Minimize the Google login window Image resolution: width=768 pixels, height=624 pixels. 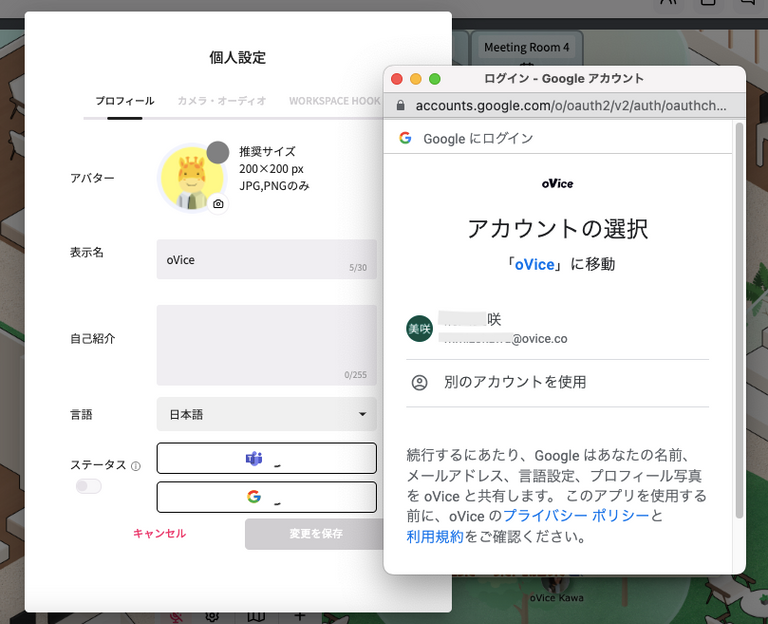coord(416,79)
